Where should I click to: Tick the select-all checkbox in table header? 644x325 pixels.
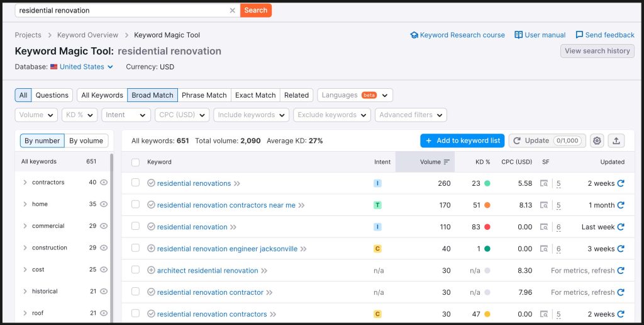(x=136, y=162)
